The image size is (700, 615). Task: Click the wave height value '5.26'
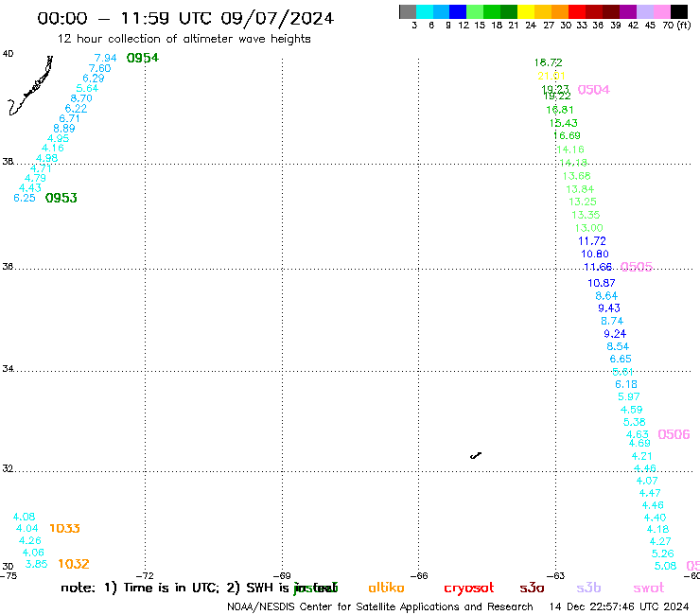point(662,553)
